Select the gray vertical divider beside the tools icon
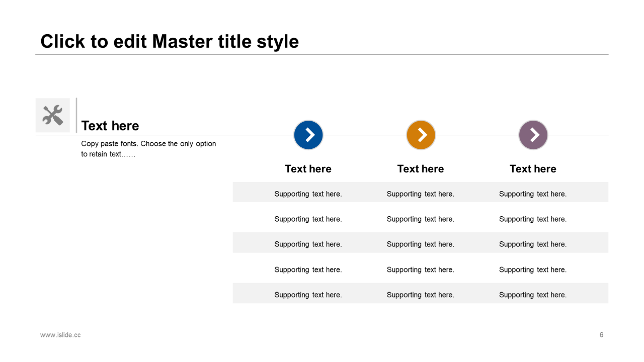 [76, 115]
